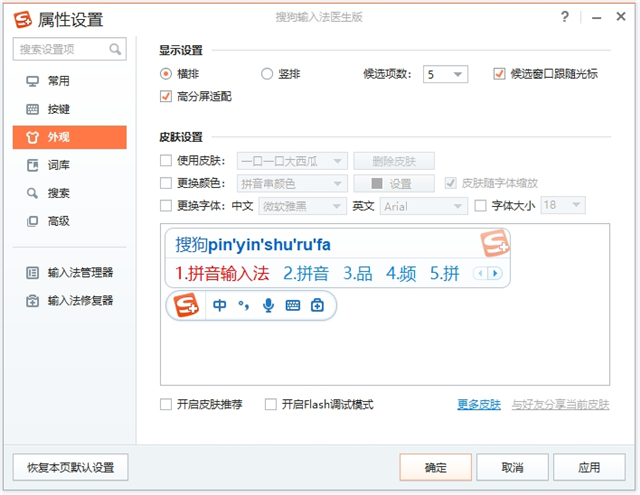Click the punctuation mode icon in preview bar
Screen dimensions: 640x495
coord(244,305)
